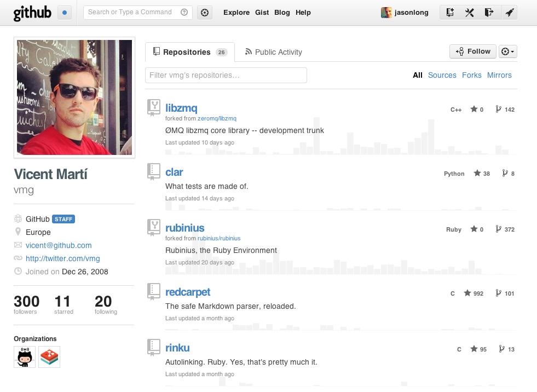This screenshot has width=537, height=392.
Task: Click the star icon on redcarpet
Action: point(467,293)
